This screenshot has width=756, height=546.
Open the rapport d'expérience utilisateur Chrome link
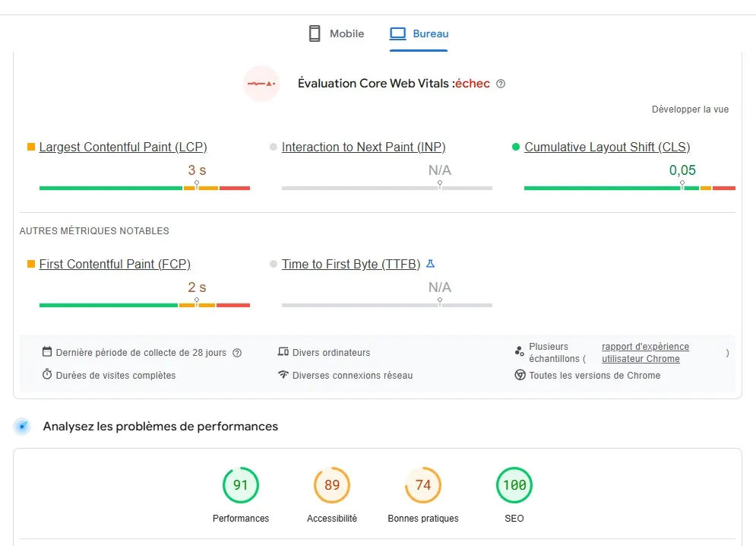click(645, 352)
